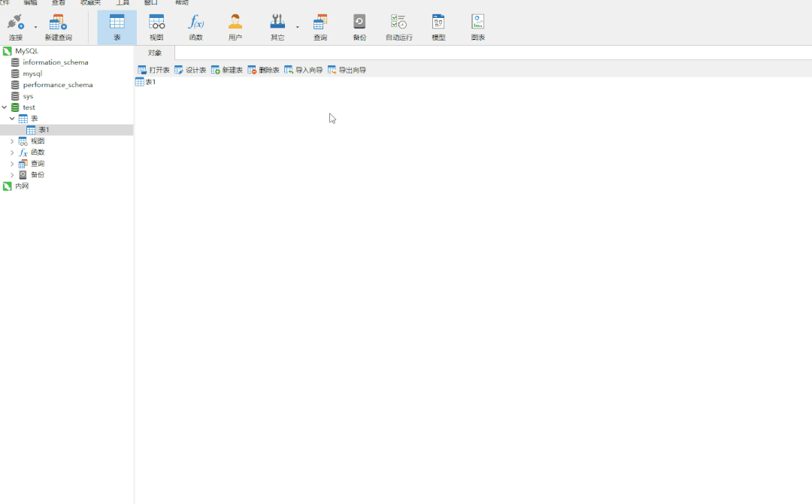The width and height of the screenshot is (812, 504).
Task: Open the 用户 (User) toolbar icon
Action: (235, 27)
